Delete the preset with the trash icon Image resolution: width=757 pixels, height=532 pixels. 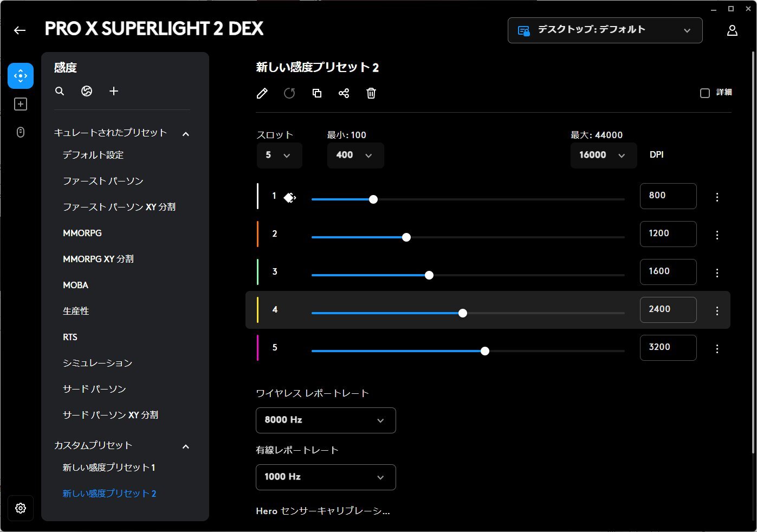pyautogui.click(x=371, y=93)
